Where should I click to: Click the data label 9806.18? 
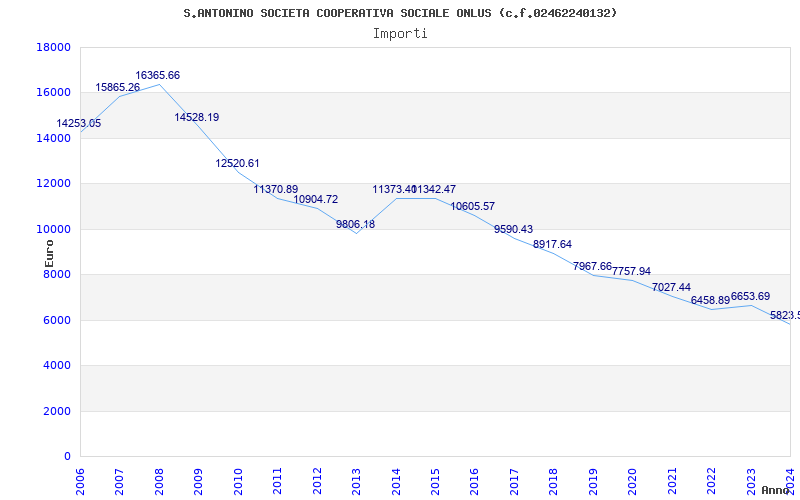pos(356,224)
